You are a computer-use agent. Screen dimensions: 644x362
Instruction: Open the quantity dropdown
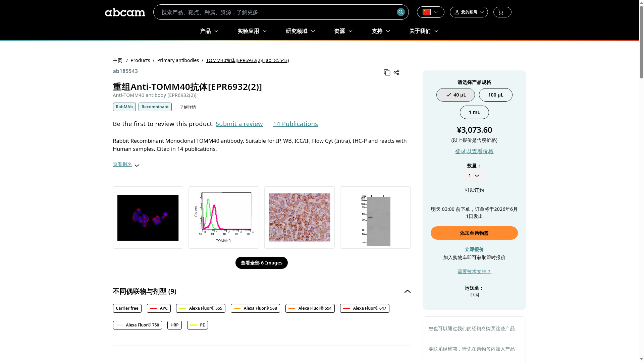(474, 176)
